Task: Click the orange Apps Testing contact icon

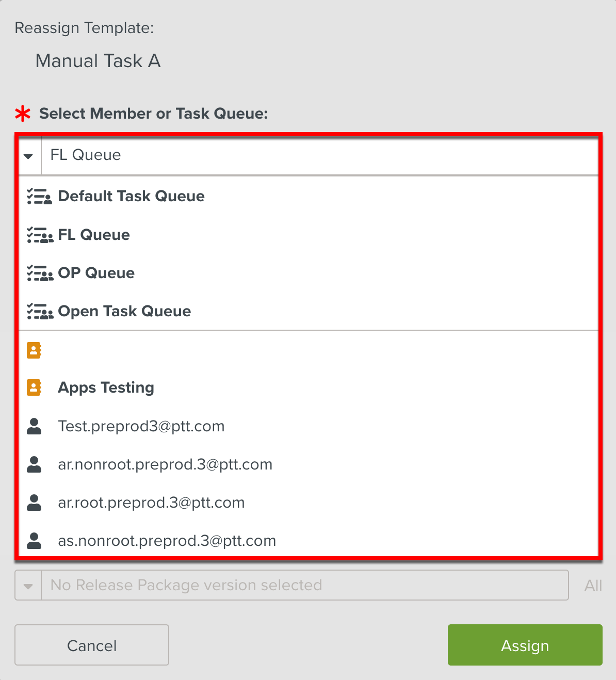Action: 34,387
